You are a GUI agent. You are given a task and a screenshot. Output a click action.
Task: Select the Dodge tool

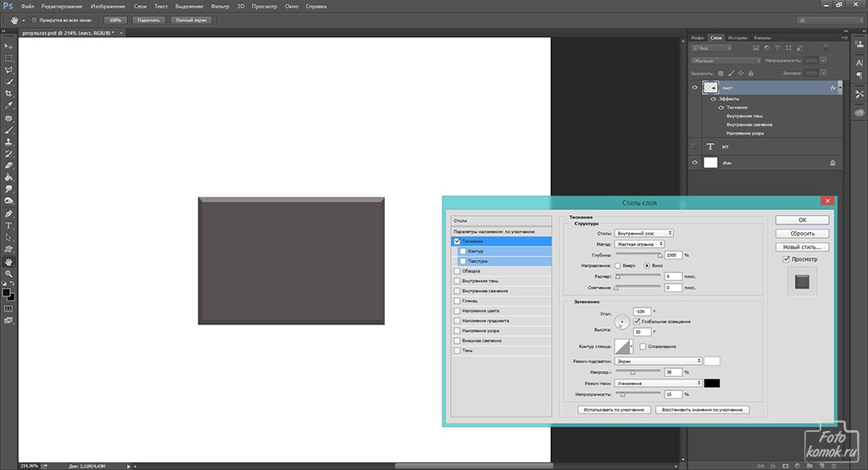[x=8, y=201]
